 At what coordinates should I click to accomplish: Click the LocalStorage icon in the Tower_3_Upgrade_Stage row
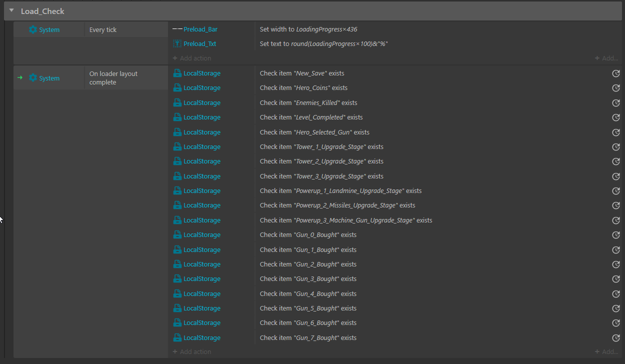[x=177, y=176]
